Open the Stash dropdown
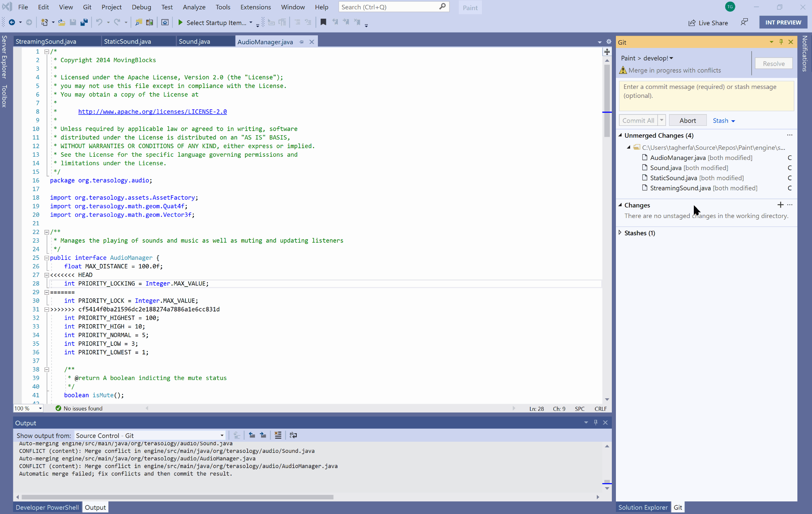 (x=724, y=121)
